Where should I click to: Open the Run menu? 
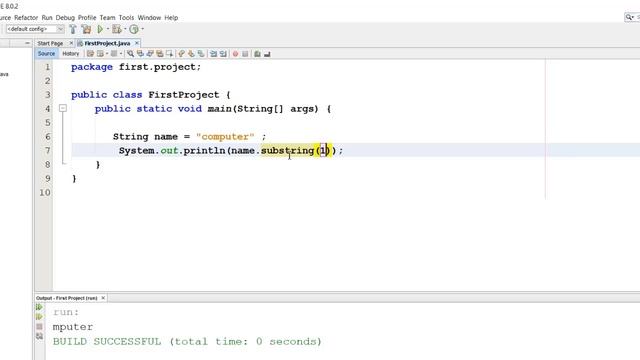click(47, 18)
